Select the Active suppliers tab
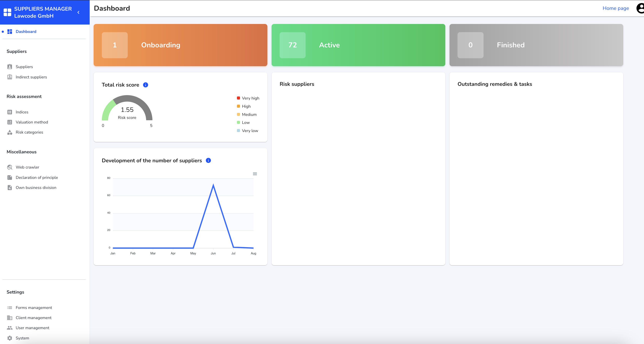The height and width of the screenshot is (344, 644). pyautogui.click(x=358, y=45)
